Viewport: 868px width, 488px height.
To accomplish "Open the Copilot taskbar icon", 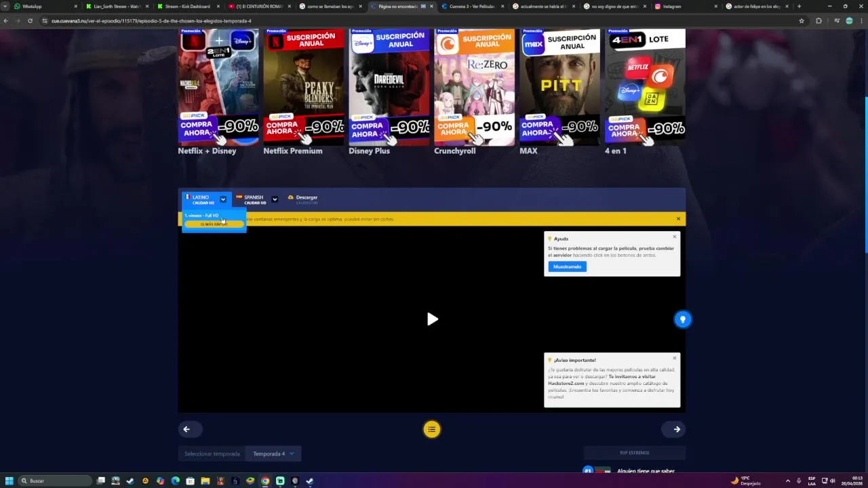I will 160,481.
